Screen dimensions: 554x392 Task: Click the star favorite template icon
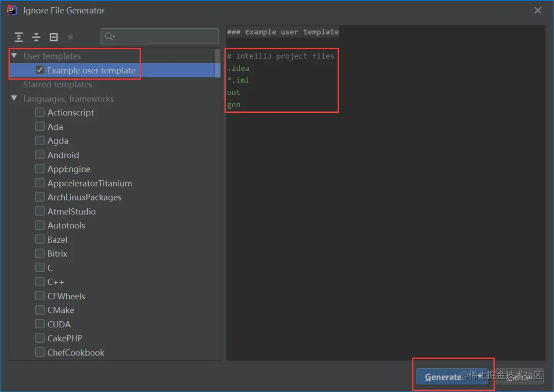click(x=70, y=36)
